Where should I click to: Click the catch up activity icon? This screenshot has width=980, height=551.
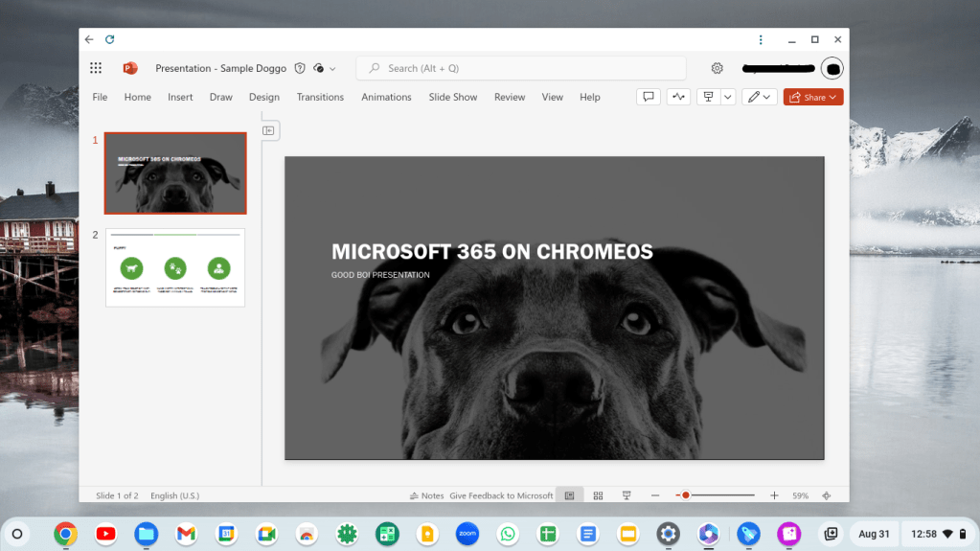(x=678, y=97)
